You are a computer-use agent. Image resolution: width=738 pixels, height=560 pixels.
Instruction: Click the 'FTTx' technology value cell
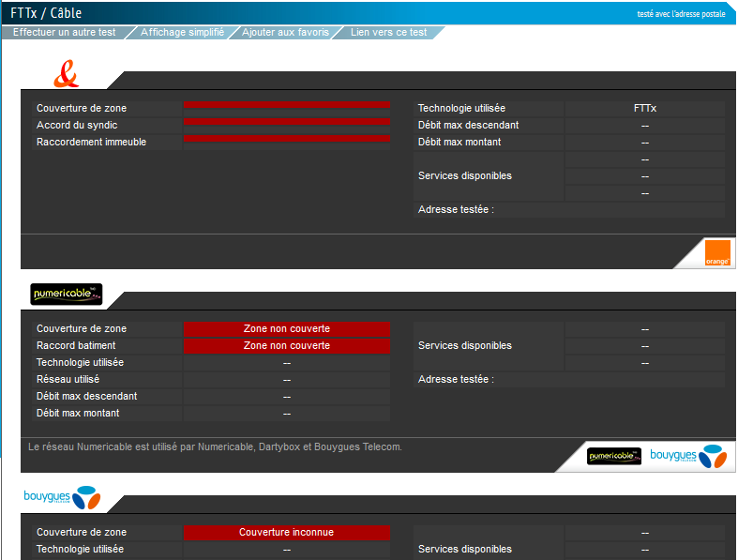click(644, 108)
